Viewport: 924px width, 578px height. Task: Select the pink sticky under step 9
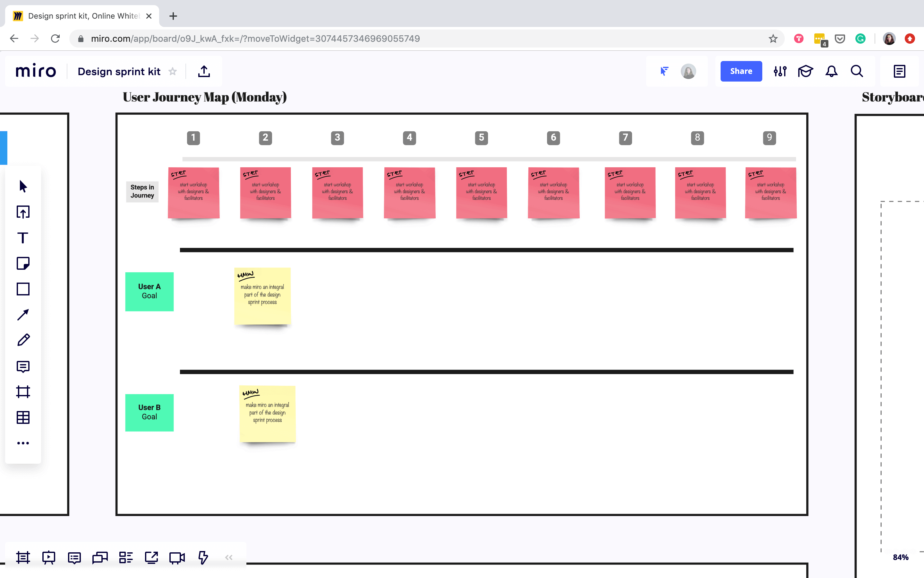coord(771,193)
